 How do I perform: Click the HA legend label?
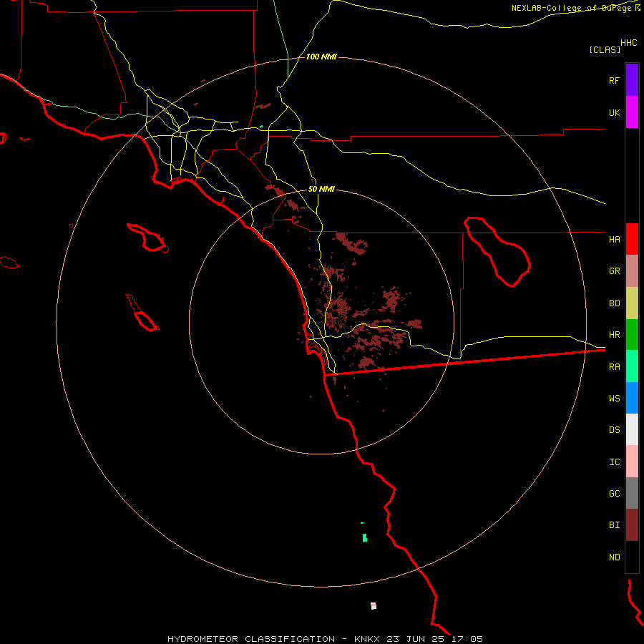pos(614,240)
